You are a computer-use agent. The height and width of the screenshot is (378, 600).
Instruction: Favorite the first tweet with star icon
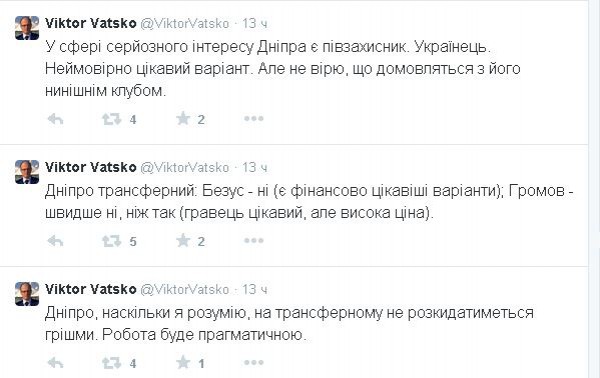point(183,119)
